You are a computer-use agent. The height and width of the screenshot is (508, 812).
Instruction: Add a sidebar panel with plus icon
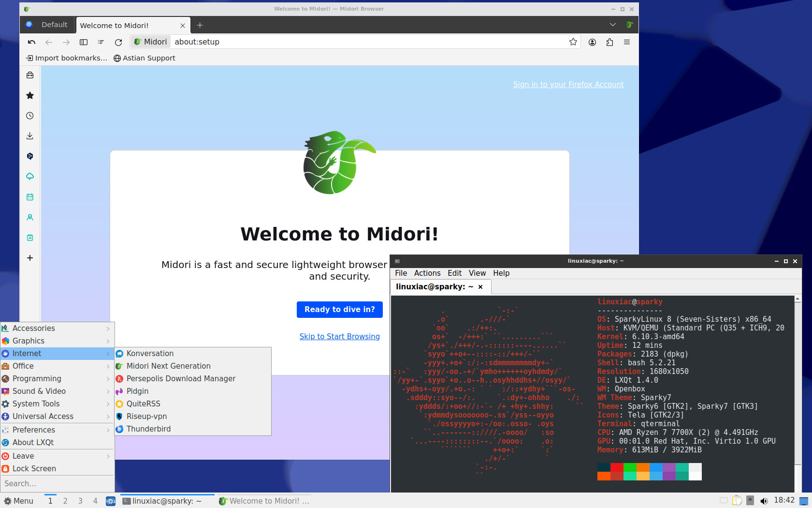(x=30, y=258)
